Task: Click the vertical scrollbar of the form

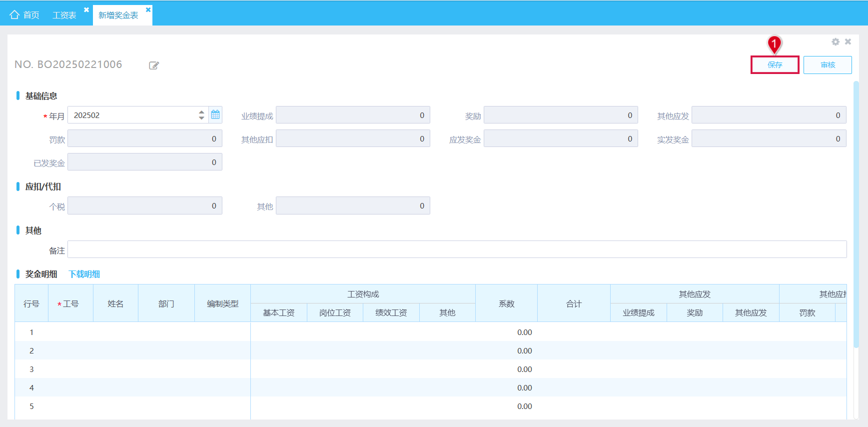Action: 856,214
